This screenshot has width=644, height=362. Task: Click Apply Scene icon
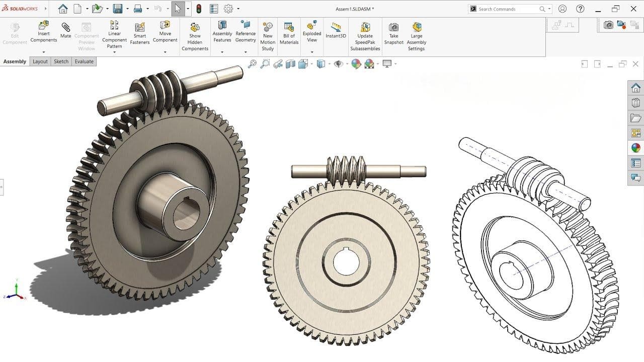tap(369, 64)
